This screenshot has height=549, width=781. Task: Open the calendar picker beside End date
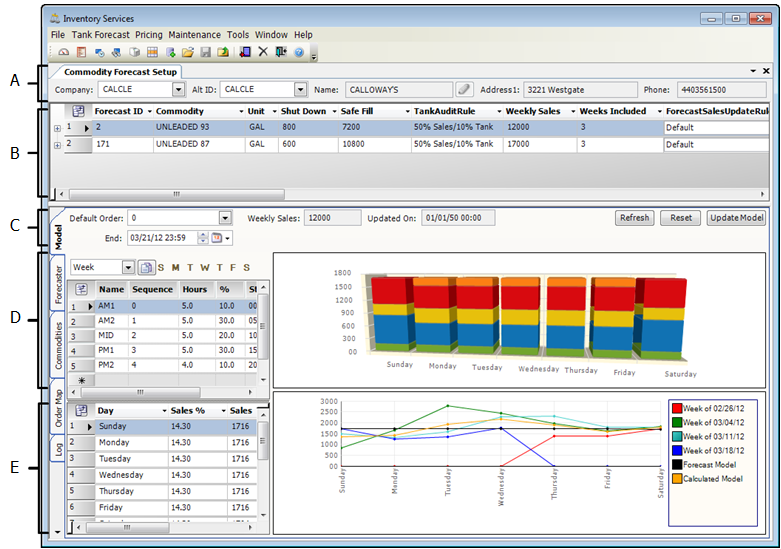pyautogui.click(x=218, y=238)
